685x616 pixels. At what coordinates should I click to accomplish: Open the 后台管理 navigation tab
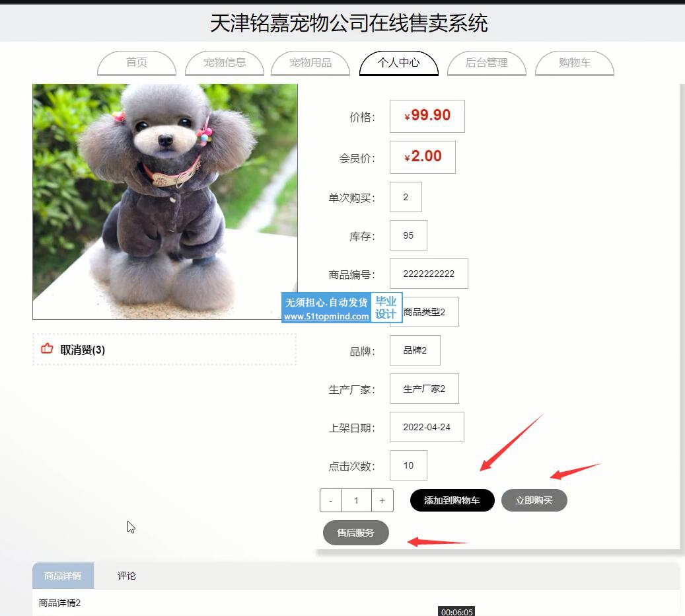(486, 63)
